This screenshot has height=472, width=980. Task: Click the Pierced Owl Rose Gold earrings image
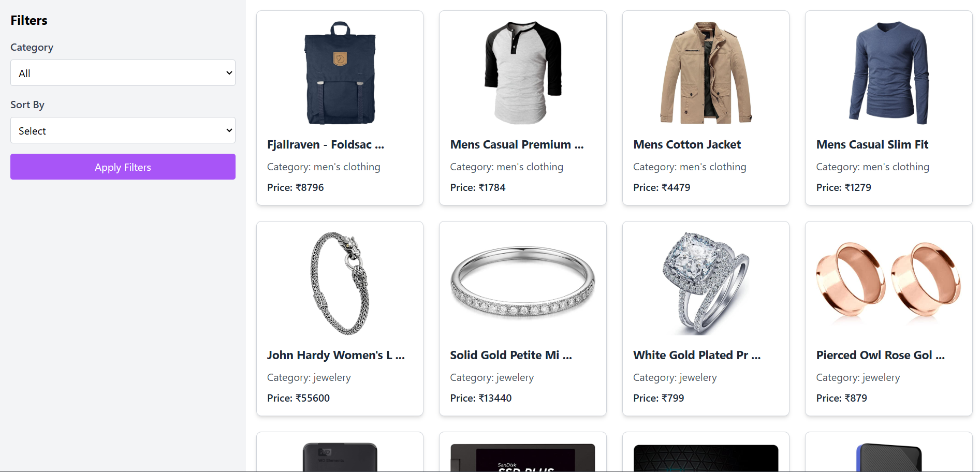click(x=889, y=279)
